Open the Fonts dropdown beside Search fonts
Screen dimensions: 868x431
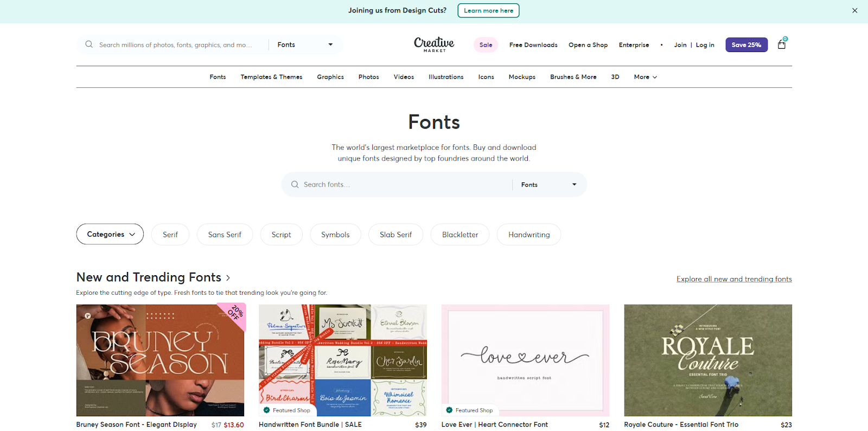(x=549, y=185)
